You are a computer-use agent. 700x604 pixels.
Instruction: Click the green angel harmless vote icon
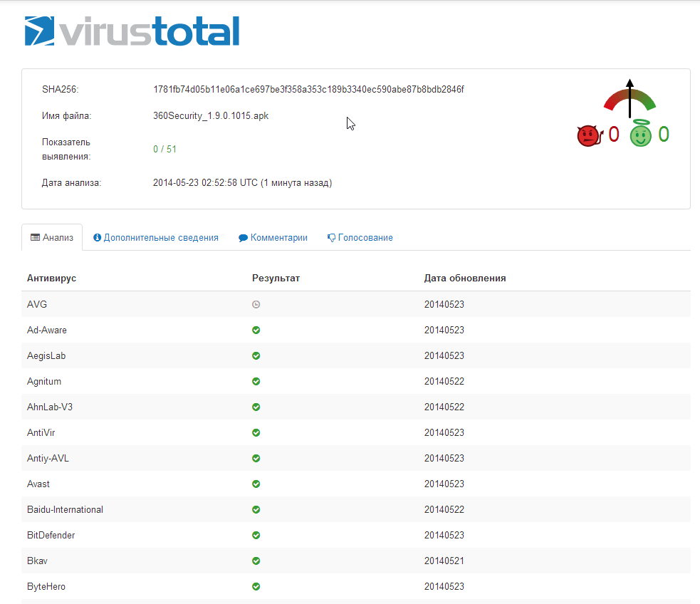[640, 134]
